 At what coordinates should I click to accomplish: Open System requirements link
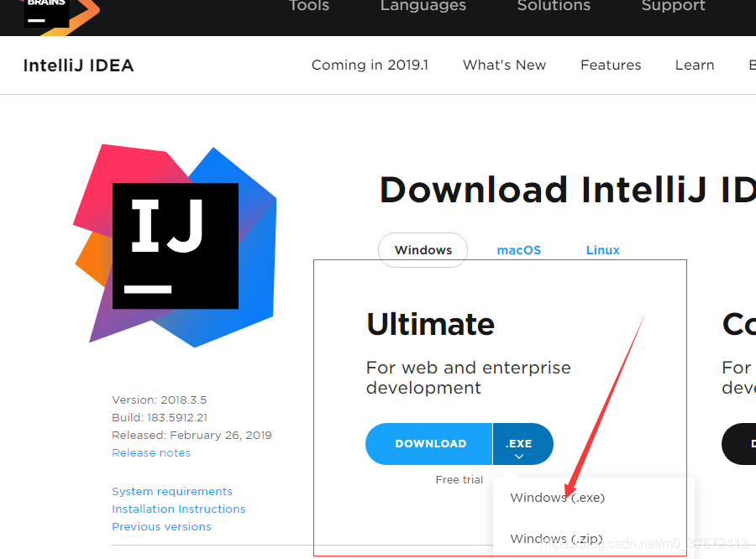click(172, 492)
